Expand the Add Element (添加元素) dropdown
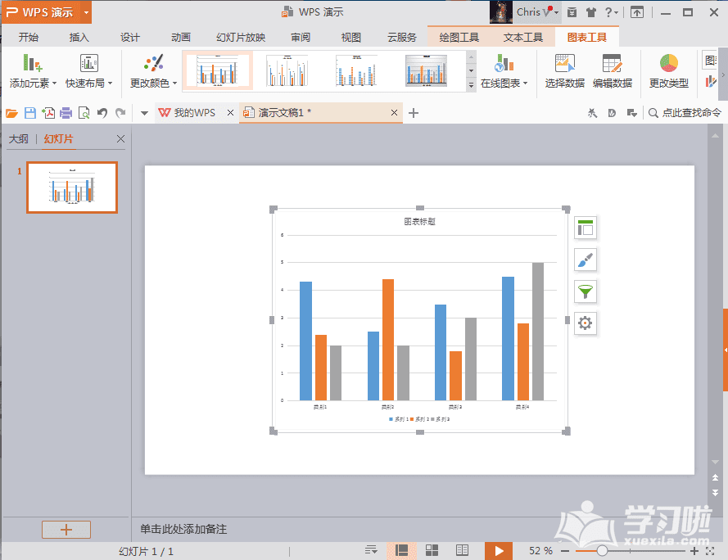This screenshot has width=728, height=560. (33, 83)
